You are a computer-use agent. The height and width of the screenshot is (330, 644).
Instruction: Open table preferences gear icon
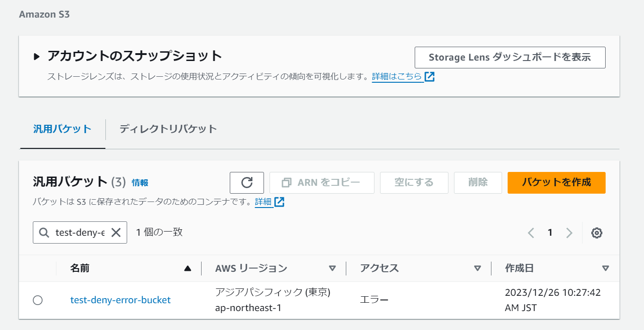coord(597,233)
